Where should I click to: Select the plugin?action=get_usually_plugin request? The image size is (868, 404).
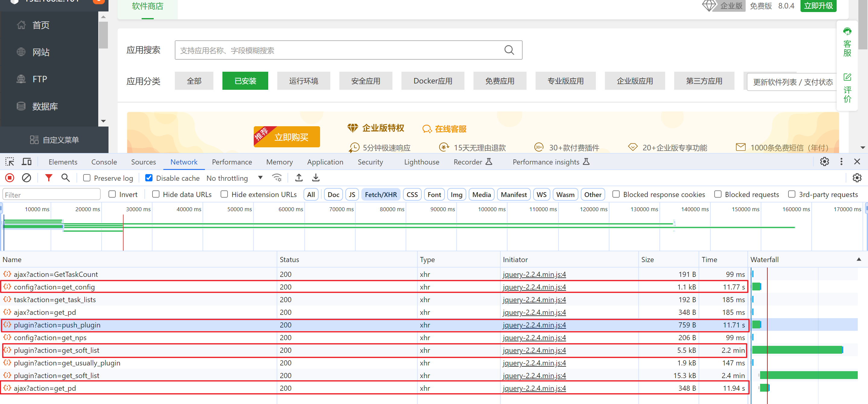(x=374, y=363)
